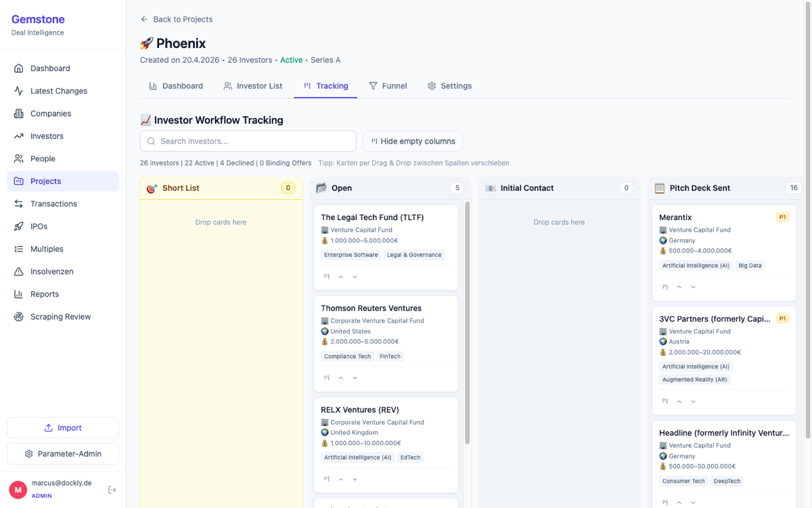Click the Legal & Governance tag

click(414, 255)
